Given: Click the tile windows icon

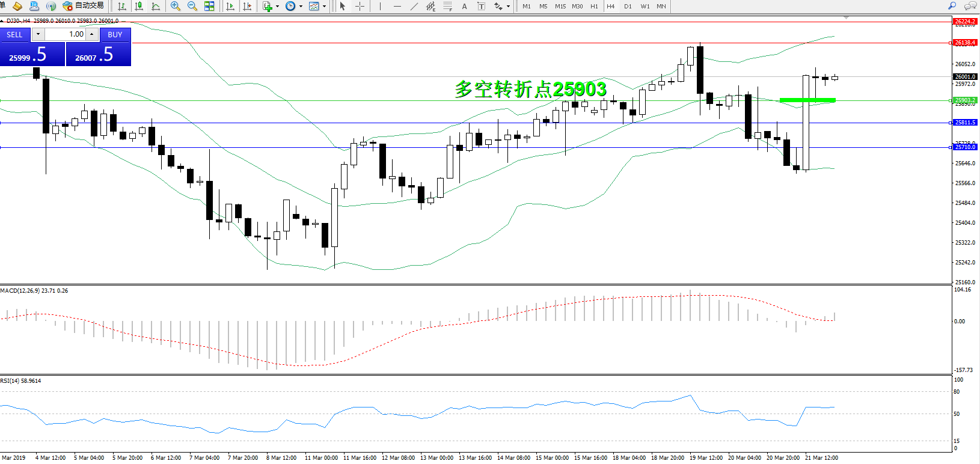Looking at the screenshot, I should (x=209, y=6).
